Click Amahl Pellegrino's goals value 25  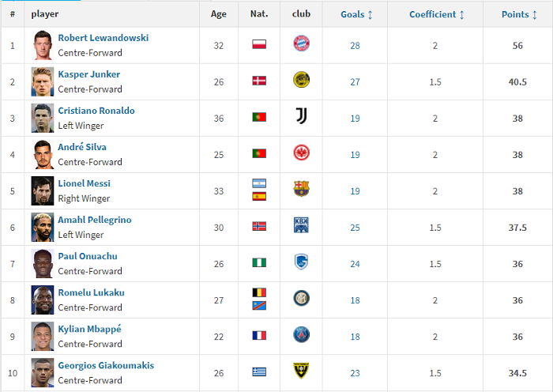355,228
